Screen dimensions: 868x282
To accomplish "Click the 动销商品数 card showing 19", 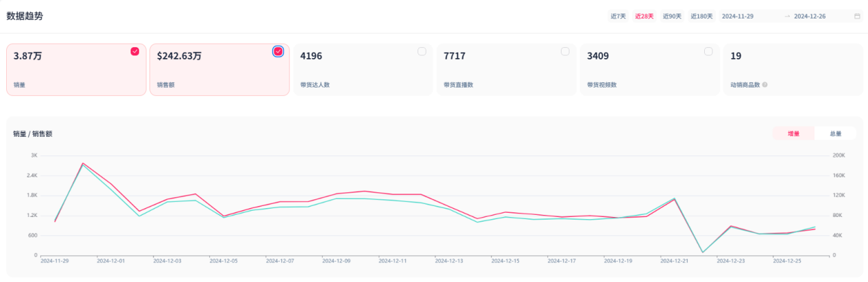I will click(793, 70).
